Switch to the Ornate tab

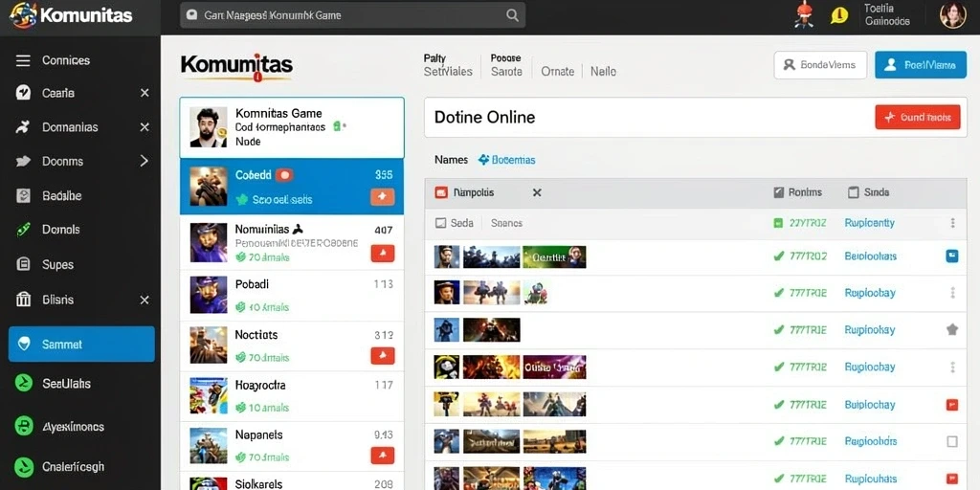558,71
